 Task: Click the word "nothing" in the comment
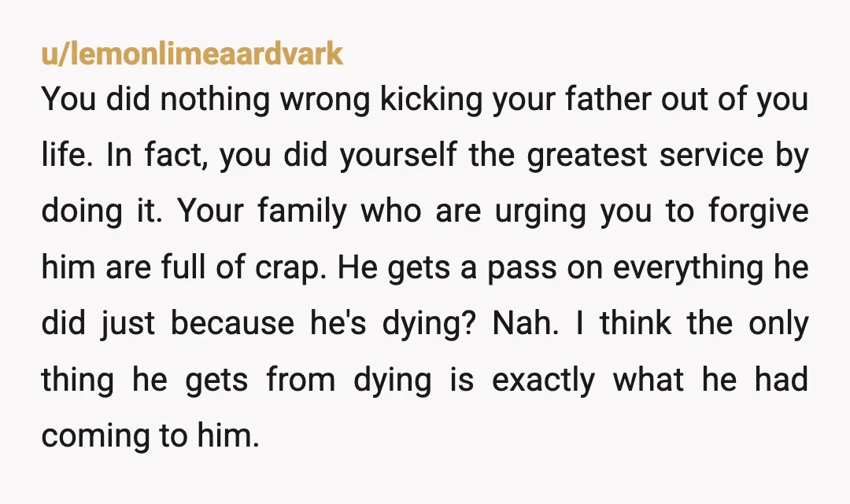point(215,100)
